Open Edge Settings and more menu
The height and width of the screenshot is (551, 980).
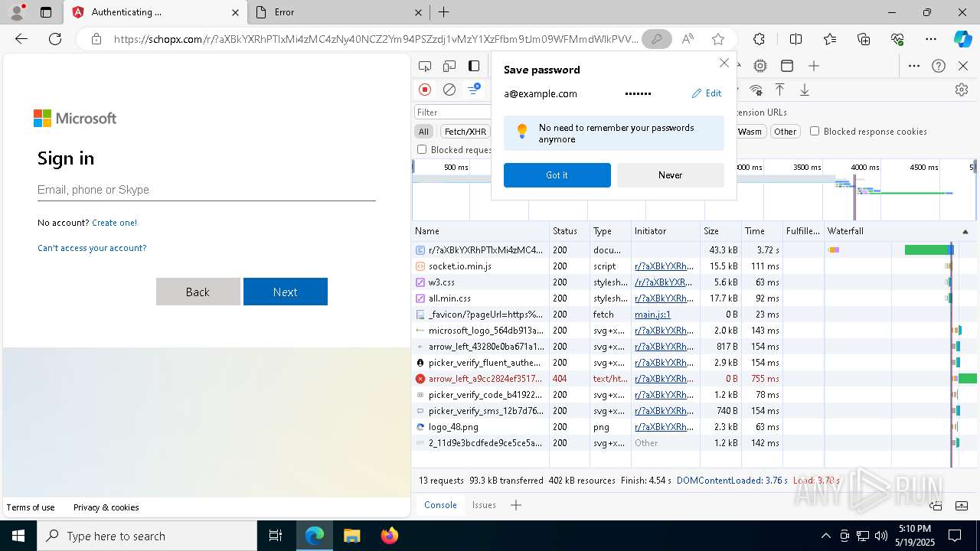pos(931,39)
